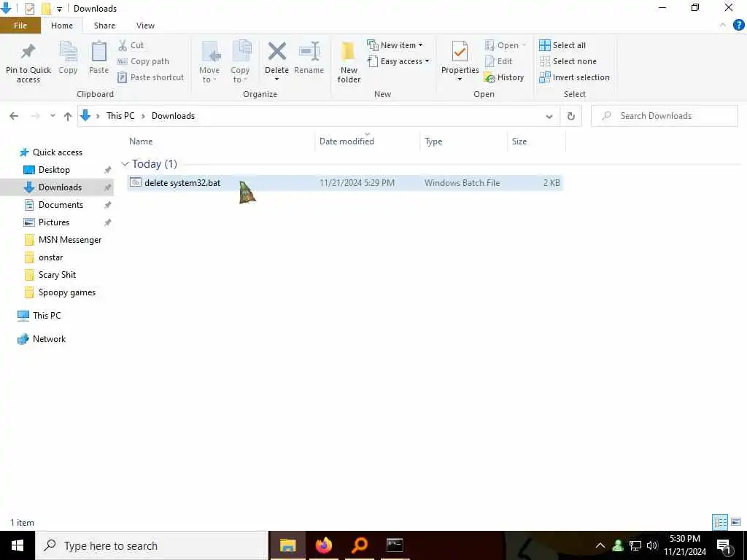
Task: Click the Delete X icon
Action: coord(276,52)
